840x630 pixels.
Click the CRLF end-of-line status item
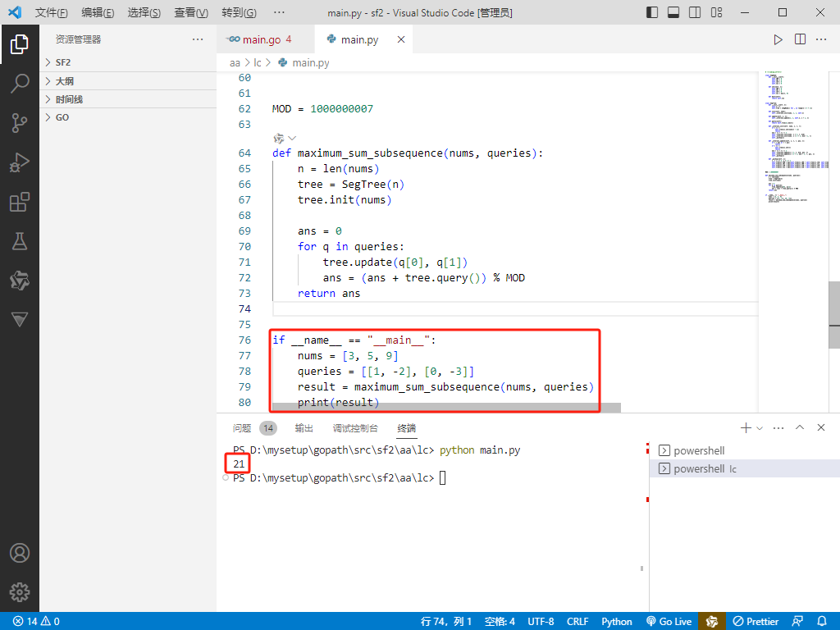(577, 621)
